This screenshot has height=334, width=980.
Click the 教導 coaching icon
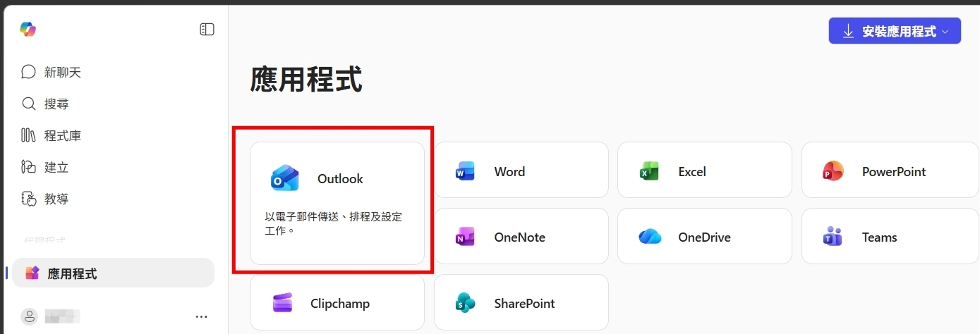29,199
